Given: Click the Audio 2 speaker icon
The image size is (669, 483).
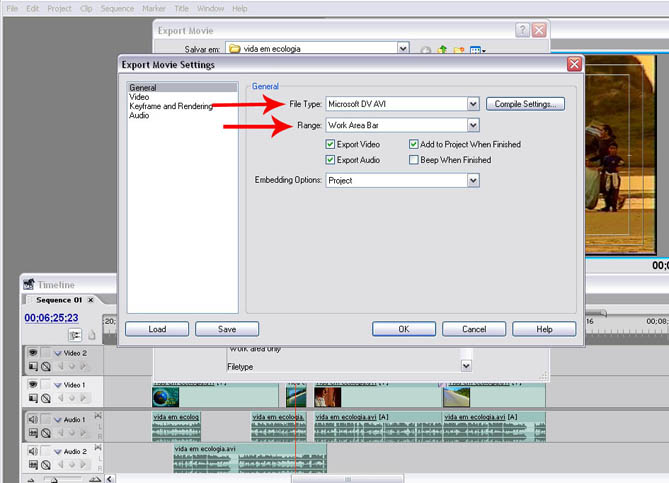Looking at the screenshot, I should tap(32, 451).
